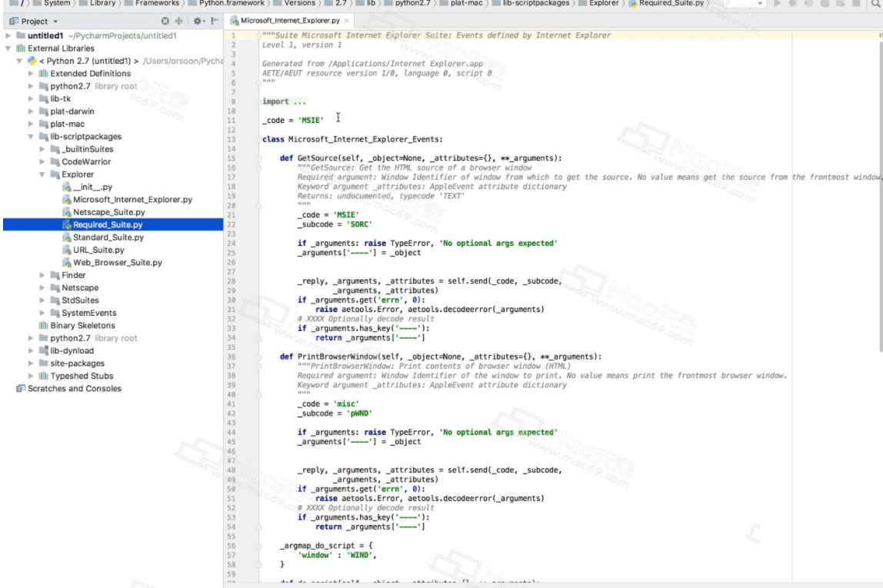Expand Extended Definitions
Screen dimensions: 883x588
(x=31, y=74)
